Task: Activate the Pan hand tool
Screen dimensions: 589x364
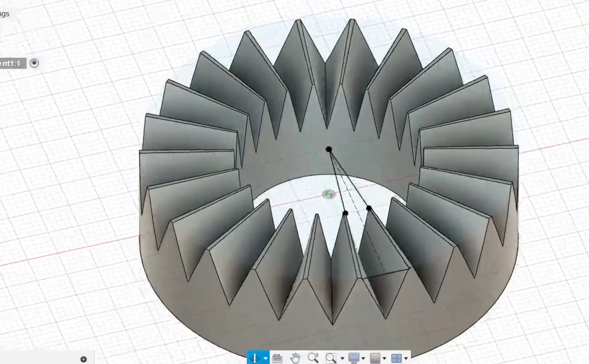Action: point(295,358)
